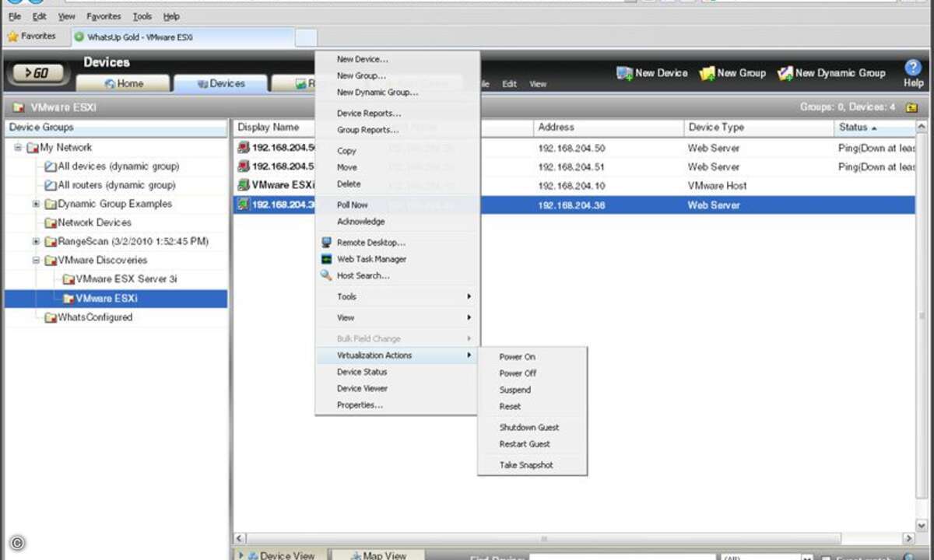The image size is (934, 560).
Task: Click the New Group toolbar icon
Action: coord(707,73)
